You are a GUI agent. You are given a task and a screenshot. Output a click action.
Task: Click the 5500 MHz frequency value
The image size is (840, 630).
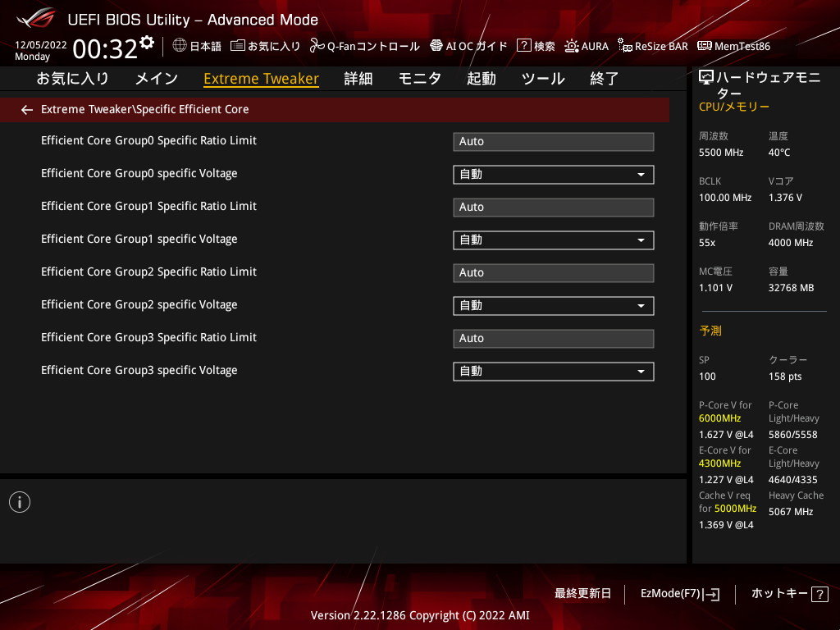click(721, 153)
